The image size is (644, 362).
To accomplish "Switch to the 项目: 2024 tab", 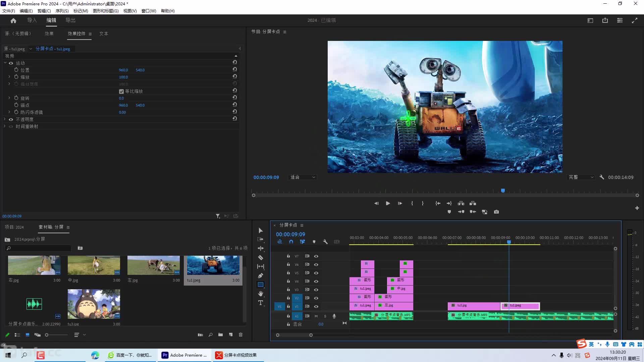I will (14, 227).
